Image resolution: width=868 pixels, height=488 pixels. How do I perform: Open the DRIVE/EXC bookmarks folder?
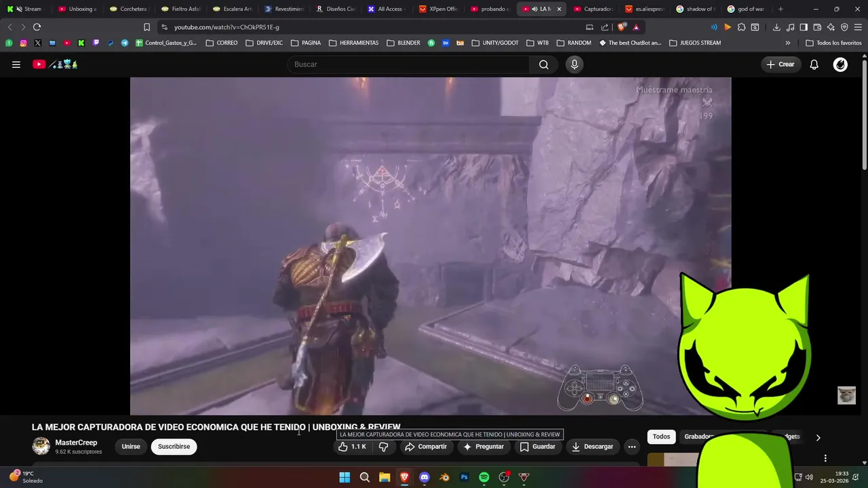[264, 43]
